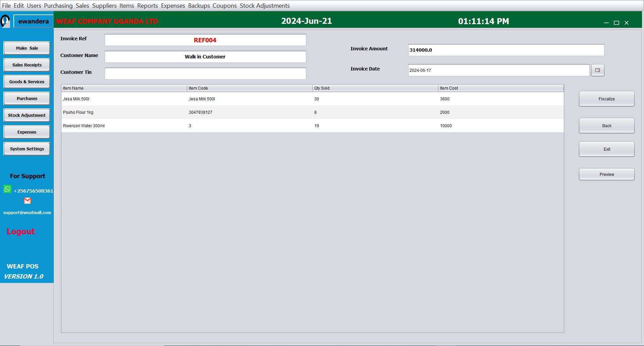The height and width of the screenshot is (346, 644).
Task: Open the Edit menu
Action: point(19,6)
